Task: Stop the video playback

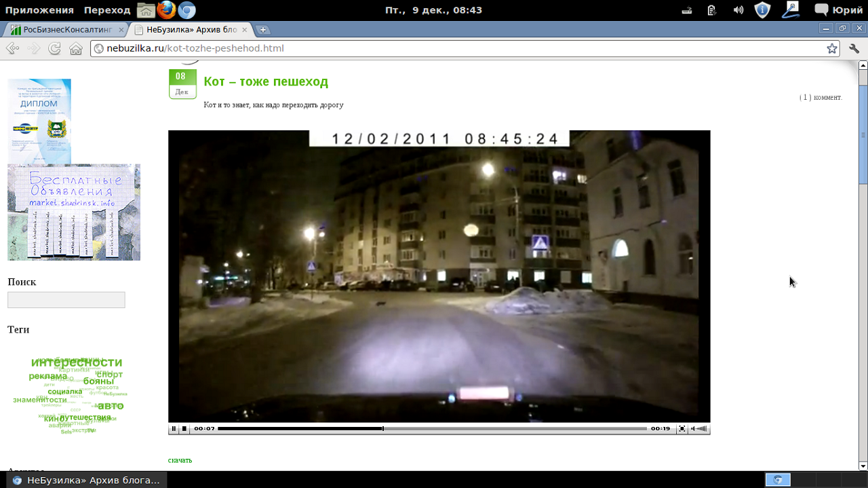Action: (x=184, y=429)
